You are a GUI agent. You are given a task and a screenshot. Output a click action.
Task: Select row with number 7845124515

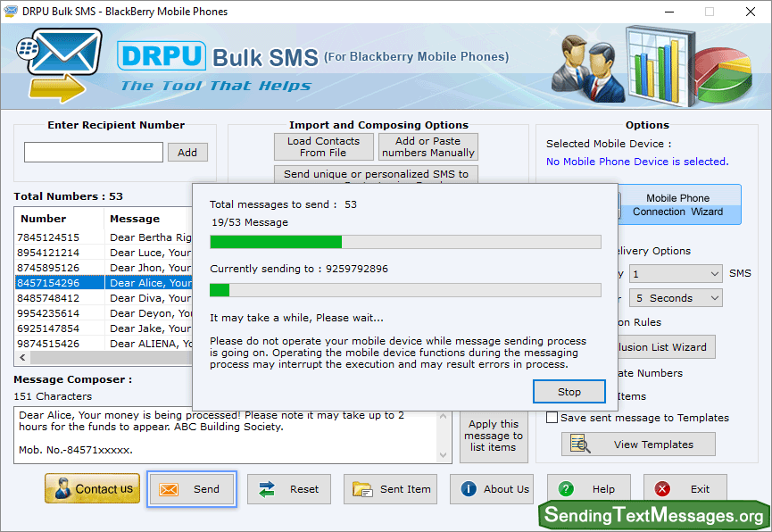pos(104,237)
